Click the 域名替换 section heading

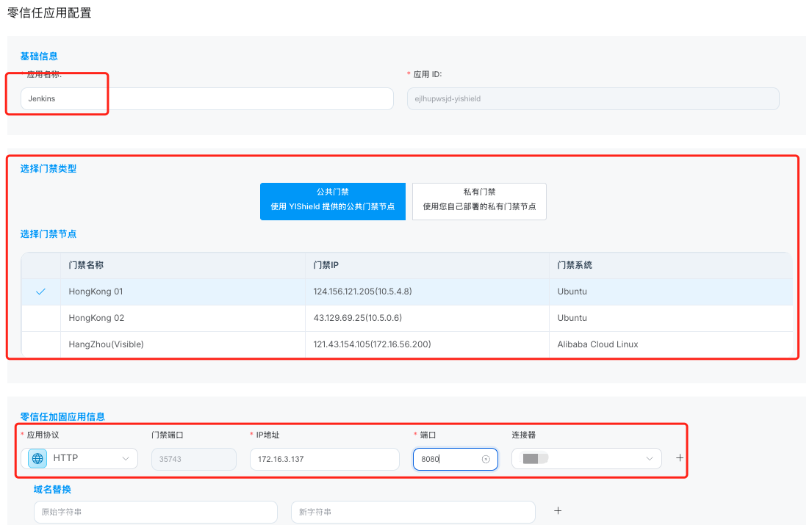52,489
